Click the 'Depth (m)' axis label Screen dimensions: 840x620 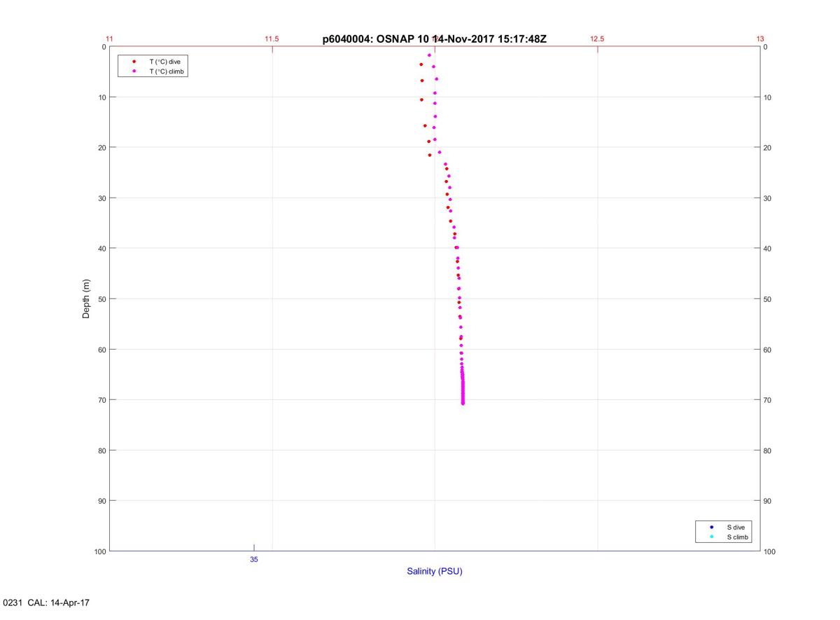pos(87,299)
